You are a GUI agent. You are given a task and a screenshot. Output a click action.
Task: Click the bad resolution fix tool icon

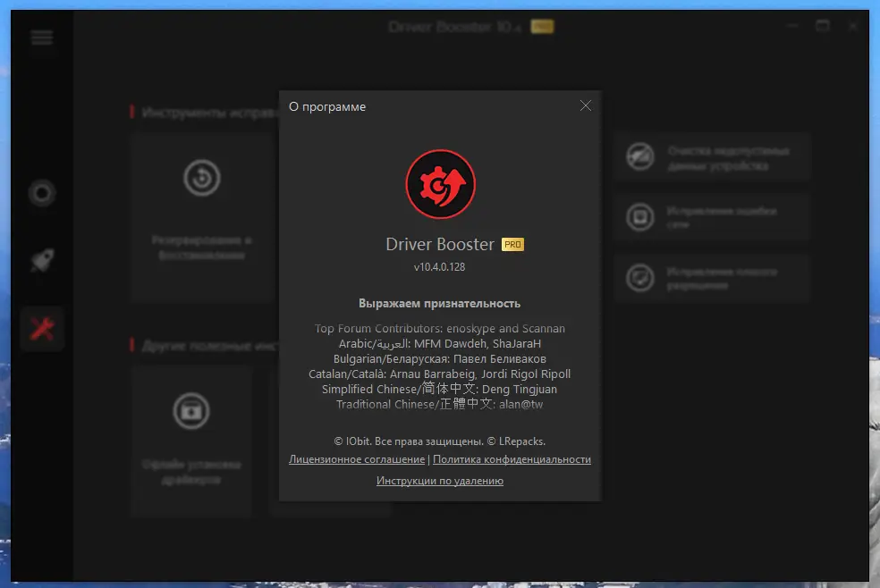639,278
